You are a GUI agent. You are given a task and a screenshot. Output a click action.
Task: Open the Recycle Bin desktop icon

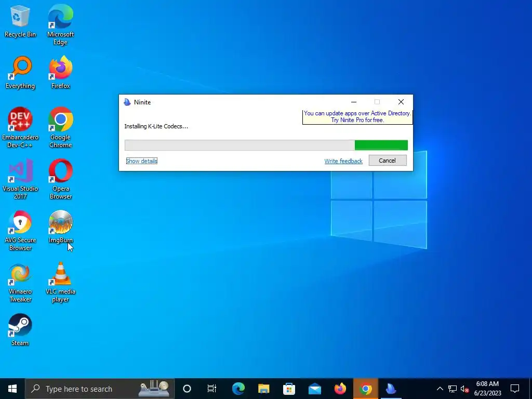(x=20, y=21)
